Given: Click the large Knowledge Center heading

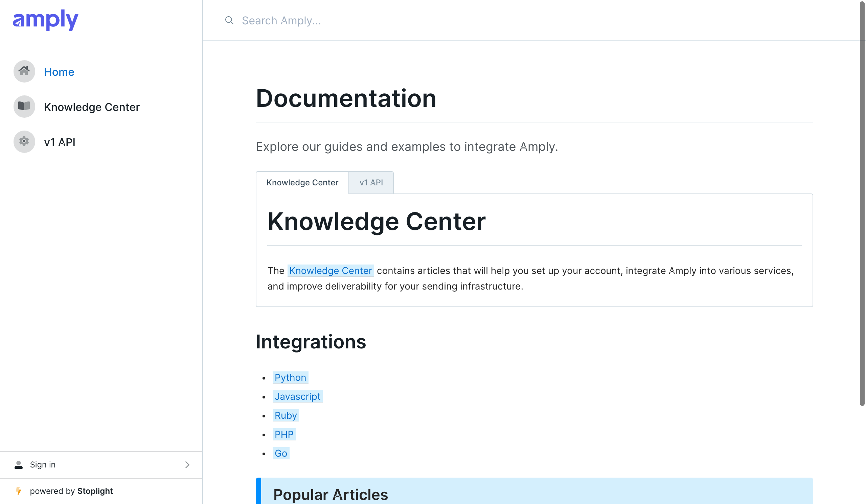Looking at the screenshot, I should (x=377, y=221).
